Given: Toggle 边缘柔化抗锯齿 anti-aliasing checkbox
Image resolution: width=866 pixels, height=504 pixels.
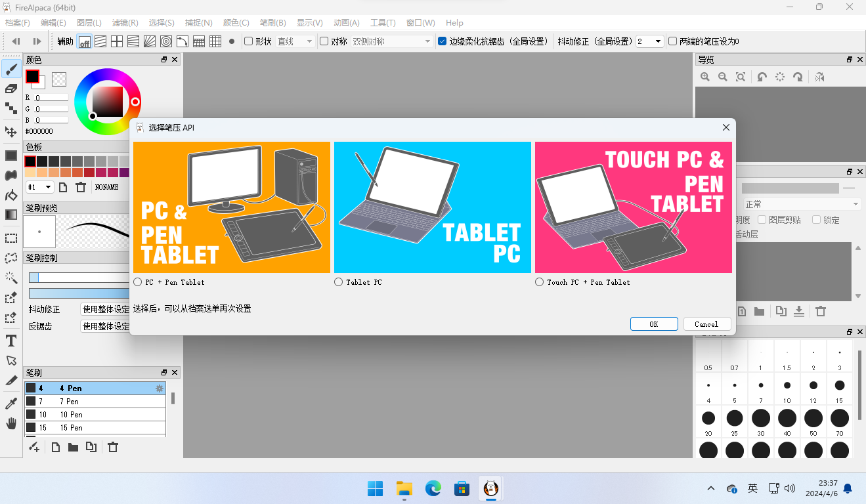Looking at the screenshot, I should [x=442, y=41].
